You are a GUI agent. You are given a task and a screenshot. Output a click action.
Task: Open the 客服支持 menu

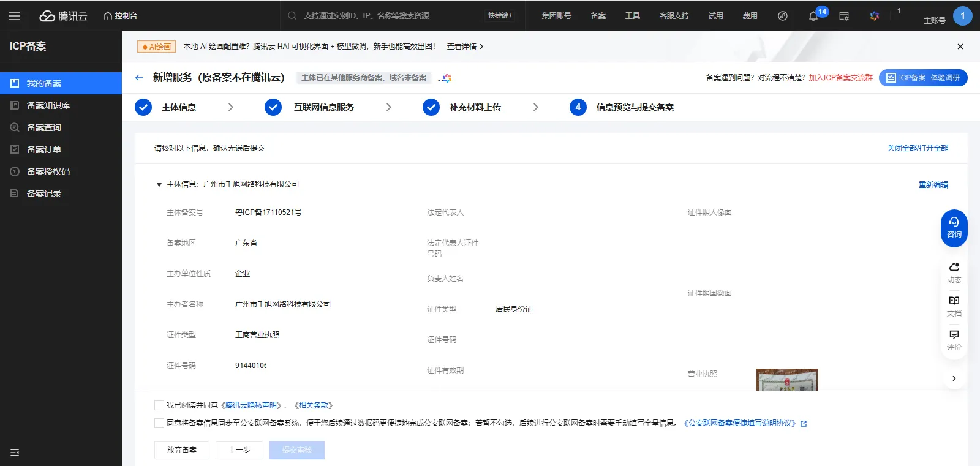tap(674, 16)
